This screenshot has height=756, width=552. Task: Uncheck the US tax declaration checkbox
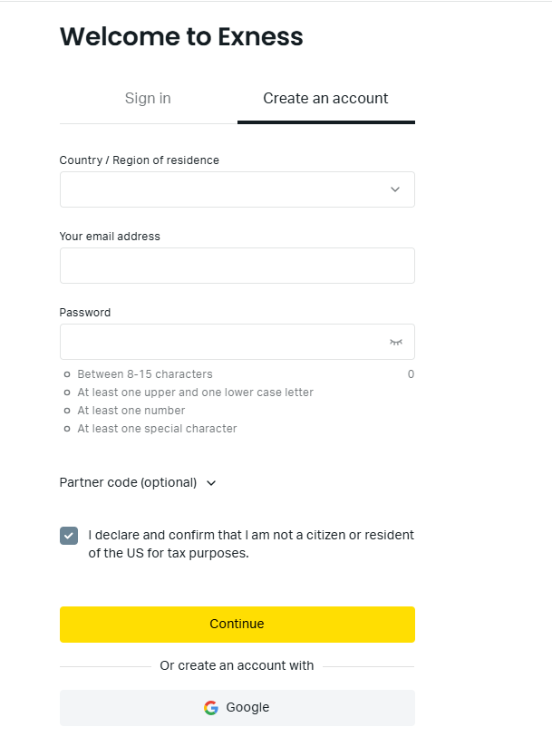tap(69, 535)
